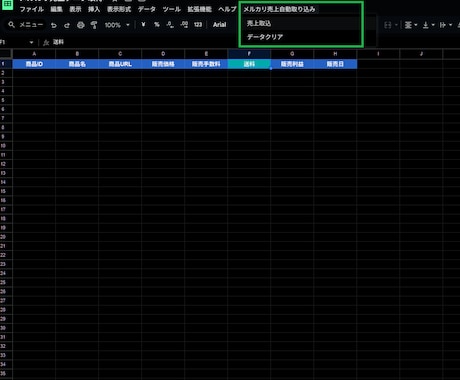Select row 30 header
The image size is (460, 380).
coord(6,328)
